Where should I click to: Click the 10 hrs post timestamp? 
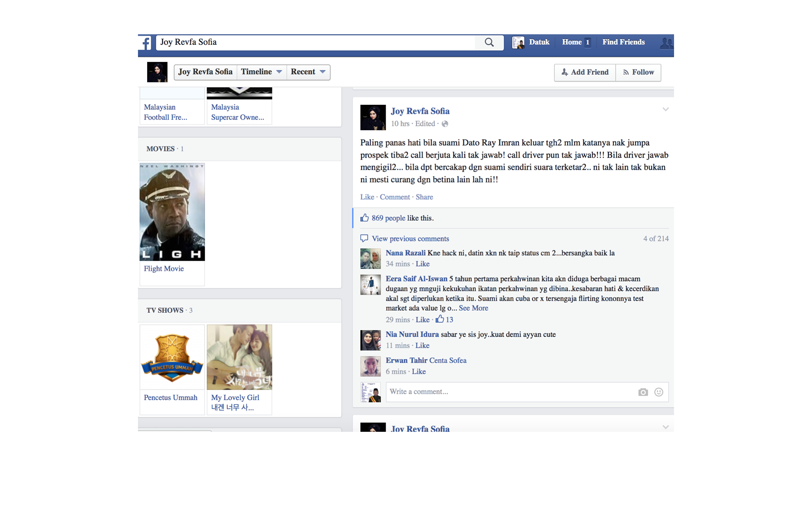(x=400, y=123)
